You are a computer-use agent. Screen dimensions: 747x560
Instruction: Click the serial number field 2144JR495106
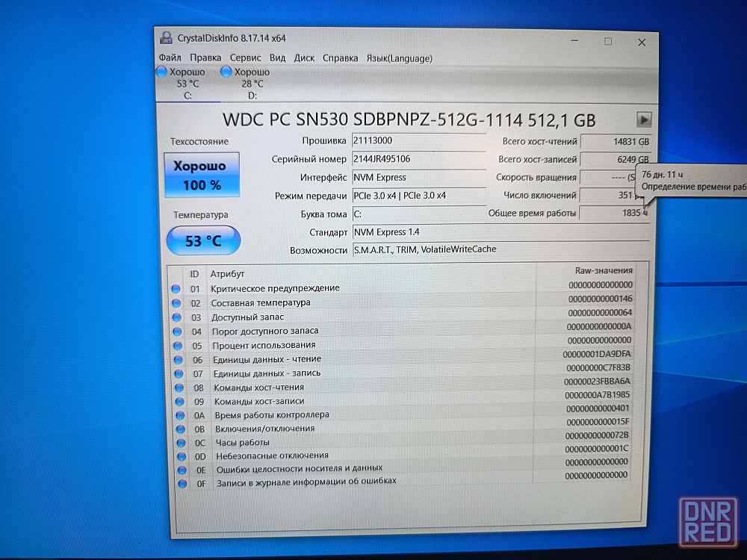(x=418, y=159)
